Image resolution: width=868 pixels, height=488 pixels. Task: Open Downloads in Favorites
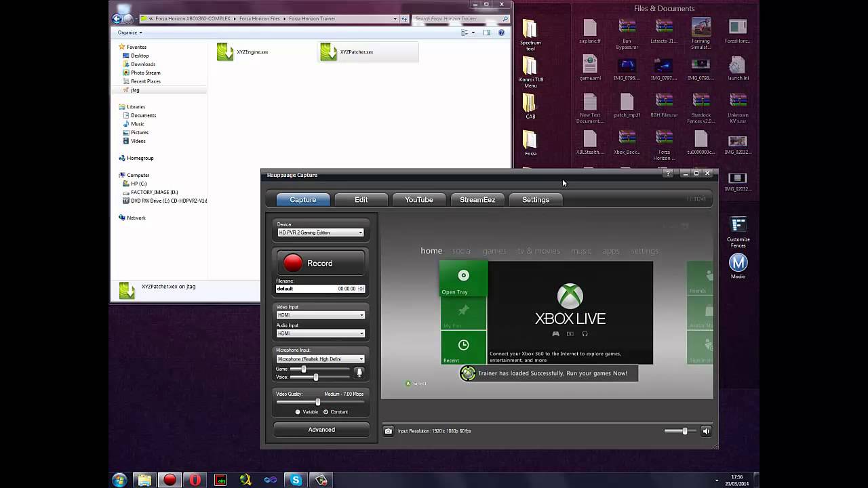pos(142,64)
